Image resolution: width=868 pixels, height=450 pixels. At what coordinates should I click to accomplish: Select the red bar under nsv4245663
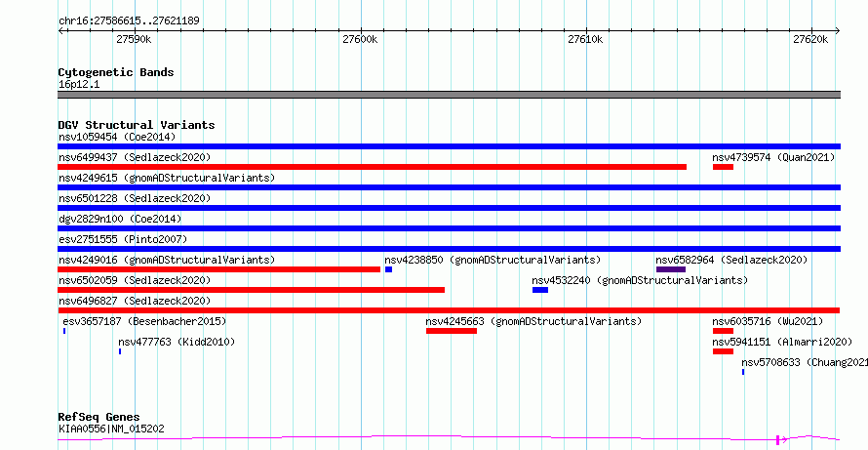pos(452,331)
